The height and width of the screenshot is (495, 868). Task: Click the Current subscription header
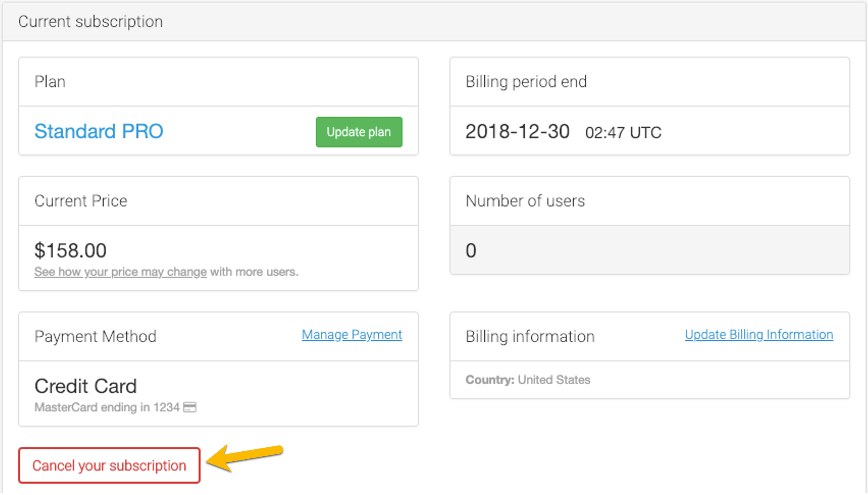pyautogui.click(x=90, y=22)
